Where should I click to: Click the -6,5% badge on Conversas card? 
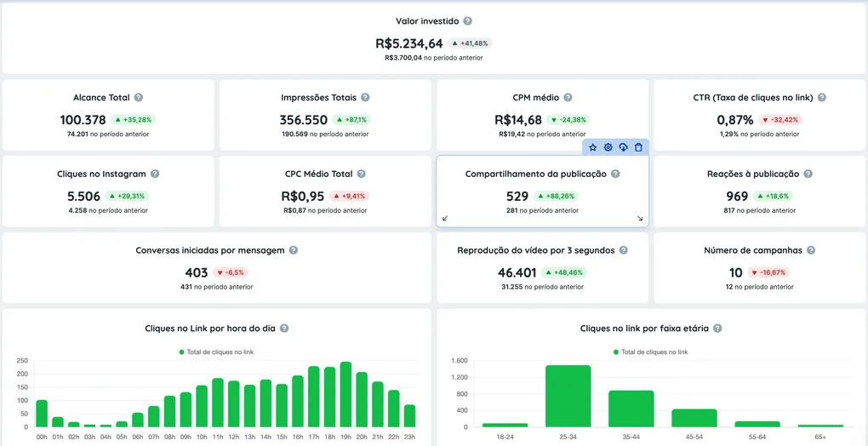pos(231,272)
